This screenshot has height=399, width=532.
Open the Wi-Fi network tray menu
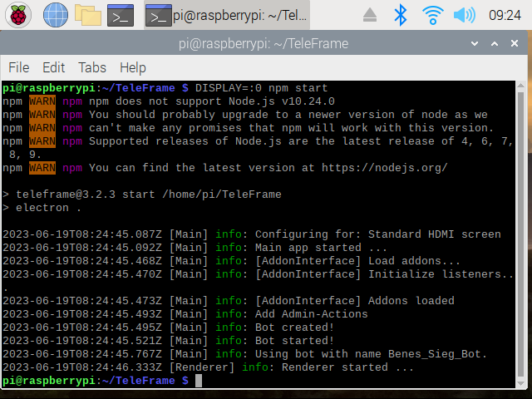[432, 15]
